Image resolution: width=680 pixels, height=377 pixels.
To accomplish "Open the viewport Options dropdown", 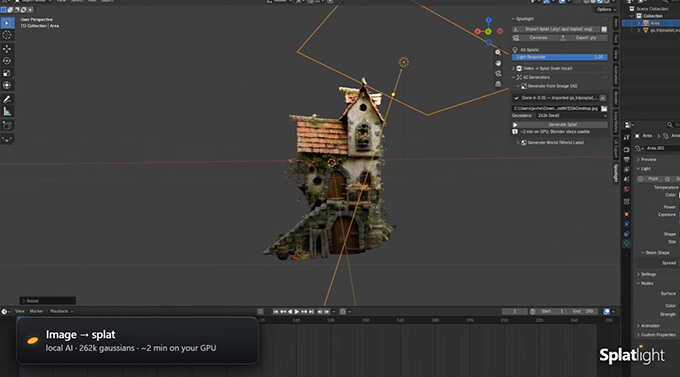I will pyautogui.click(x=605, y=10).
